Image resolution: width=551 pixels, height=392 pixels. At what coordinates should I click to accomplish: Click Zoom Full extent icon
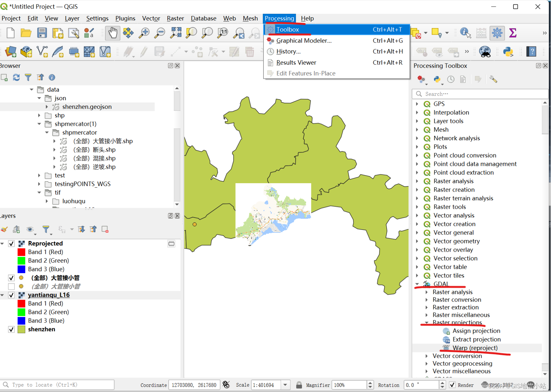[x=176, y=33]
